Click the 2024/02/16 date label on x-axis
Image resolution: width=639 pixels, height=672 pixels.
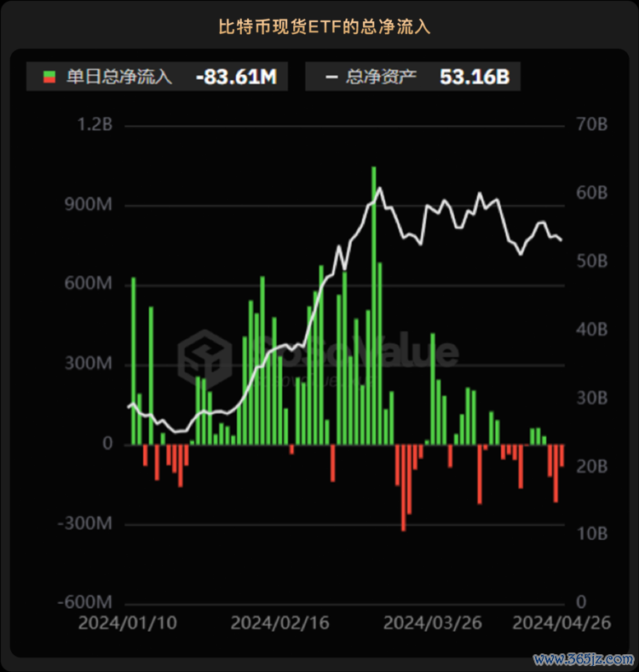pos(280,623)
